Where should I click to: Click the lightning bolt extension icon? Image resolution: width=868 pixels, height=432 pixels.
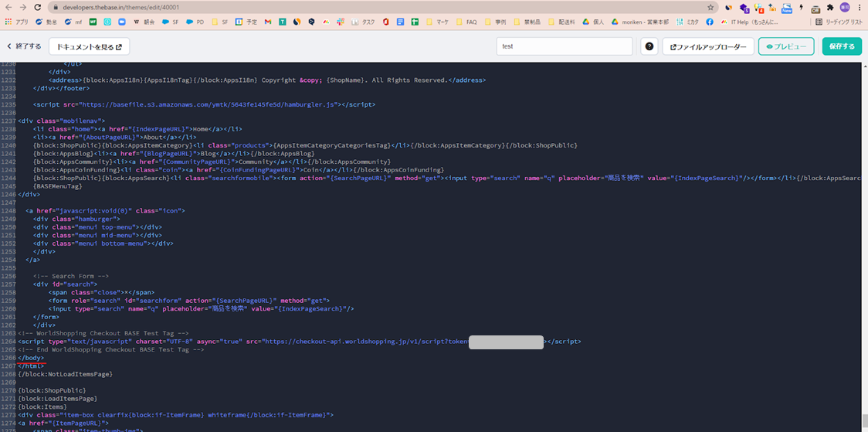pyautogui.click(x=801, y=8)
